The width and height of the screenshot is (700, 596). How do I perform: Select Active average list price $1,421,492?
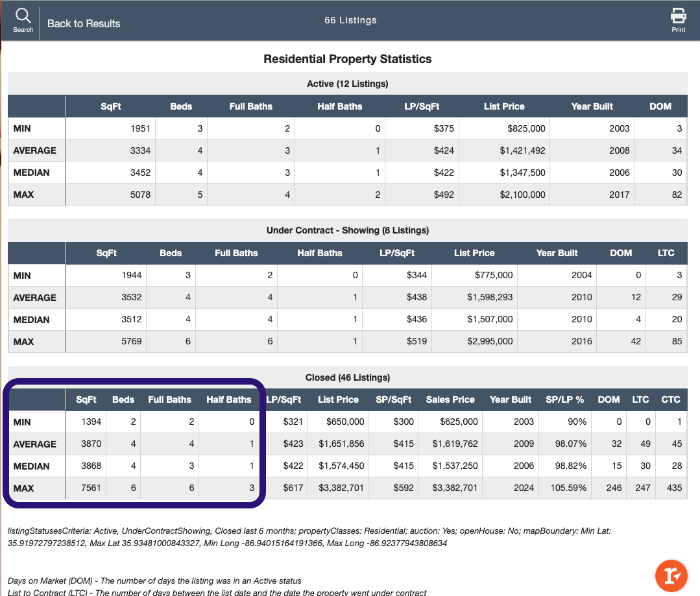(522, 150)
